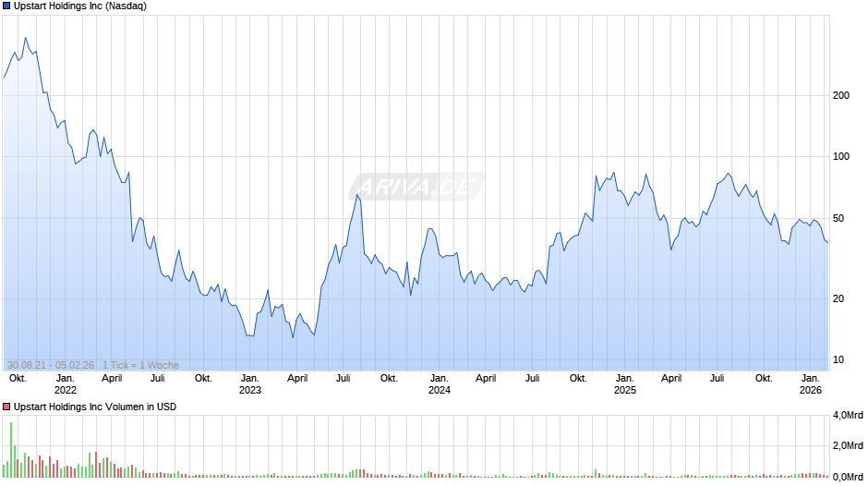Click the 'Jan. 2022' axis label

[65, 384]
